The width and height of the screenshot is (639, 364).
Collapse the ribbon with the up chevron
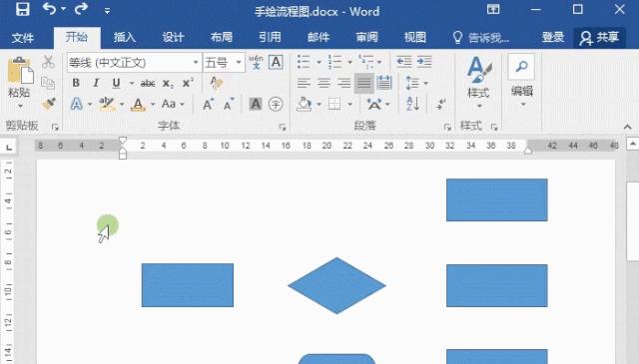coord(628,128)
